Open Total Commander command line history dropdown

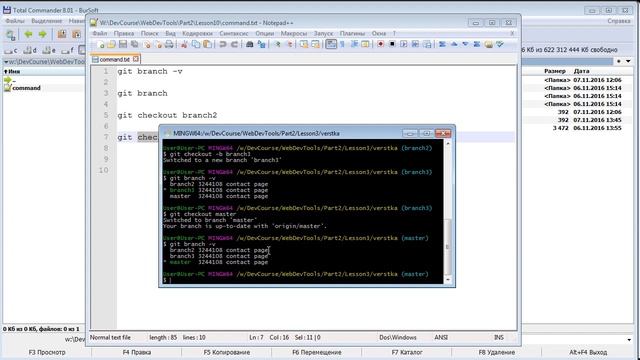[629, 340]
